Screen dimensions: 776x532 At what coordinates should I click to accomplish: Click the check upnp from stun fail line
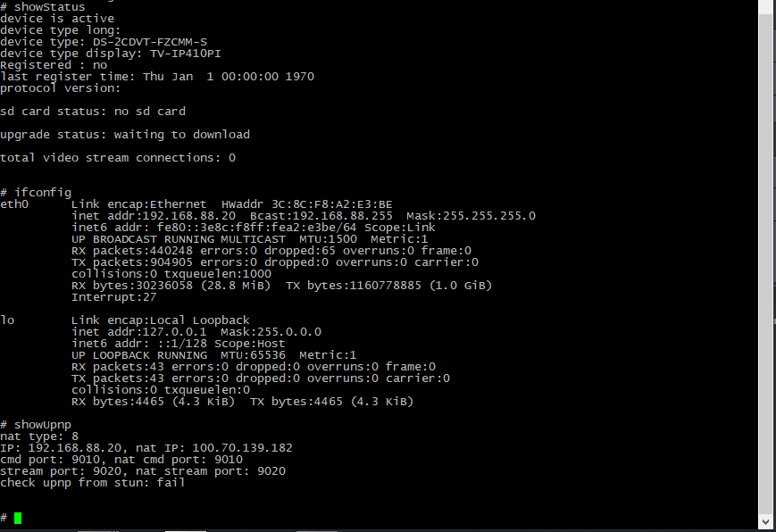pyautogui.click(x=93, y=483)
